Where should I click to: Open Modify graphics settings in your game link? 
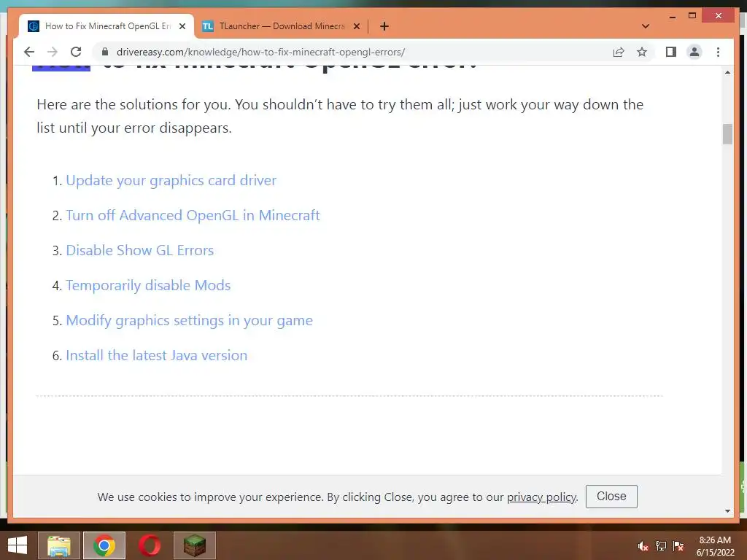click(x=189, y=321)
